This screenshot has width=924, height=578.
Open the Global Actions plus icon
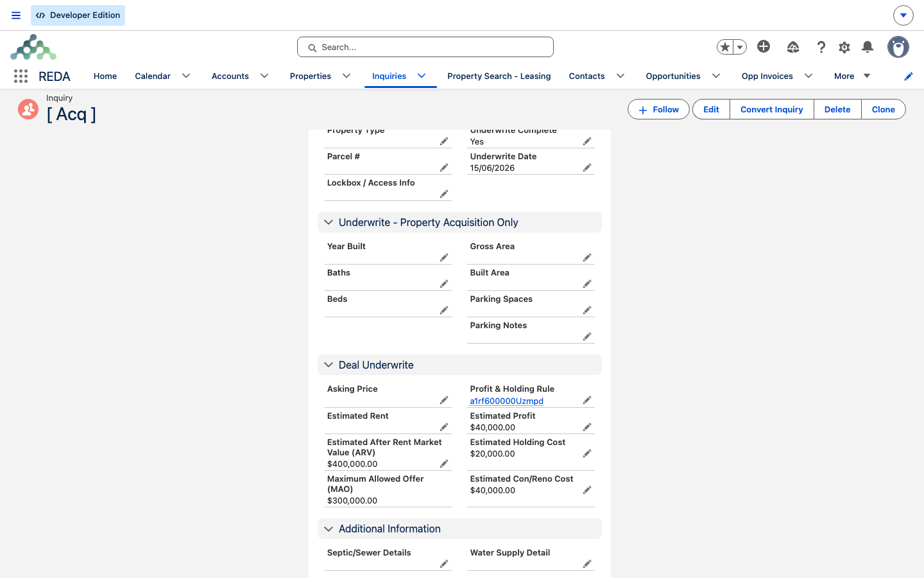coord(764,46)
